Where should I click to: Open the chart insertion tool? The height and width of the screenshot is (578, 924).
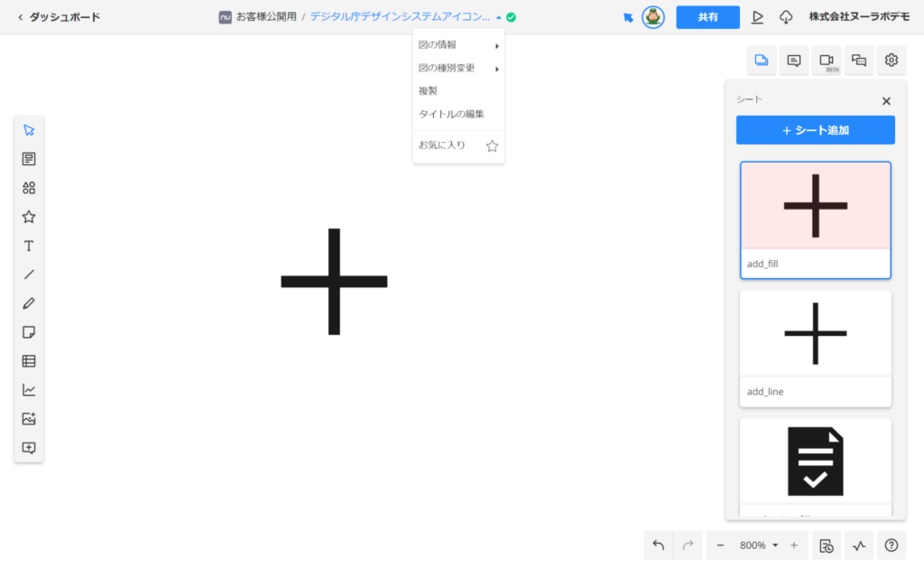pyautogui.click(x=29, y=390)
